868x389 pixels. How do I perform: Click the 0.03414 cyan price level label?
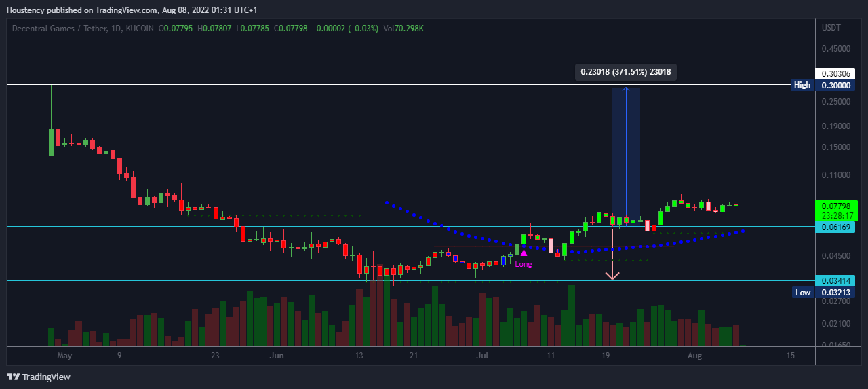click(835, 280)
